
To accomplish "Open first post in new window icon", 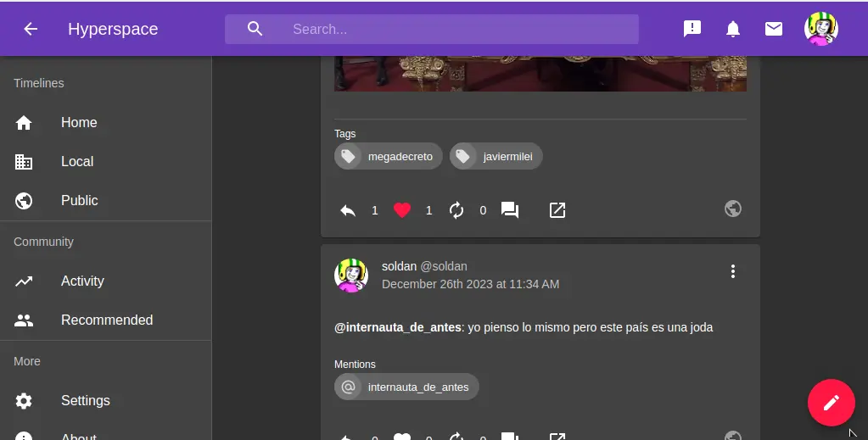I will (x=557, y=210).
